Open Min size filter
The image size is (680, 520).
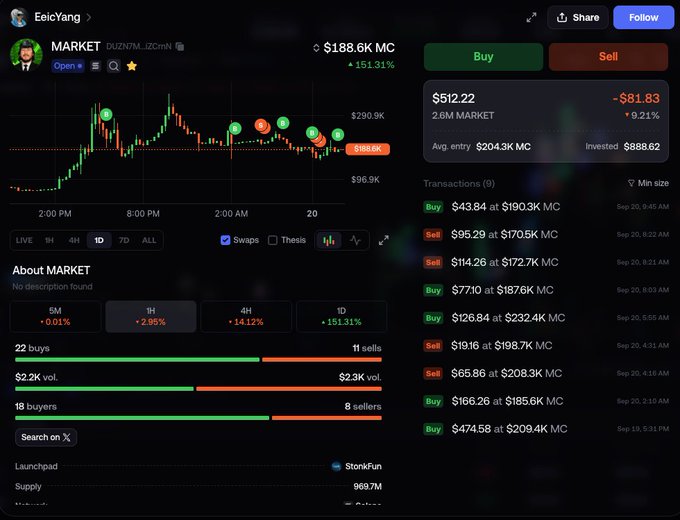coord(648,183)
